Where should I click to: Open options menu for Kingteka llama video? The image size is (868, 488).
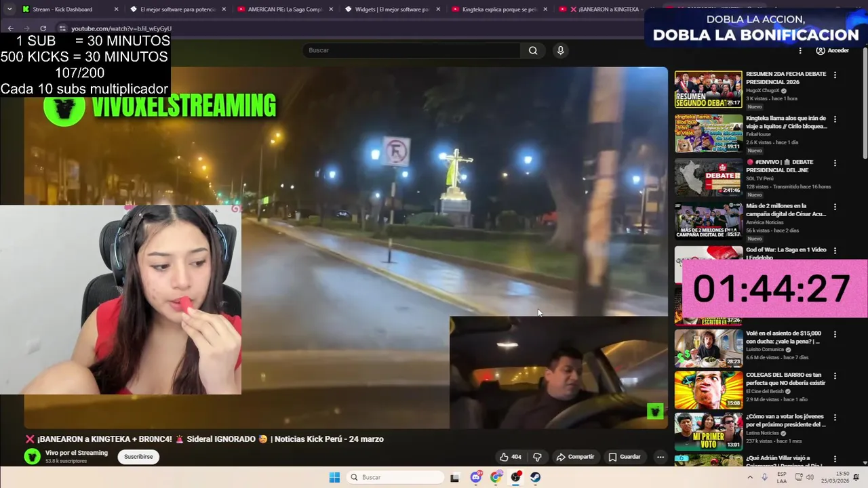tap(835, 119)
